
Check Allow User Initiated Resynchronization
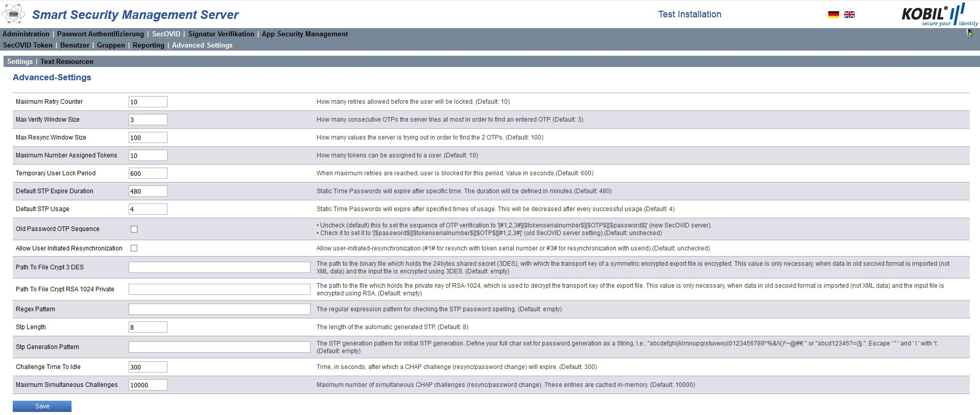(x=134, y=248)
